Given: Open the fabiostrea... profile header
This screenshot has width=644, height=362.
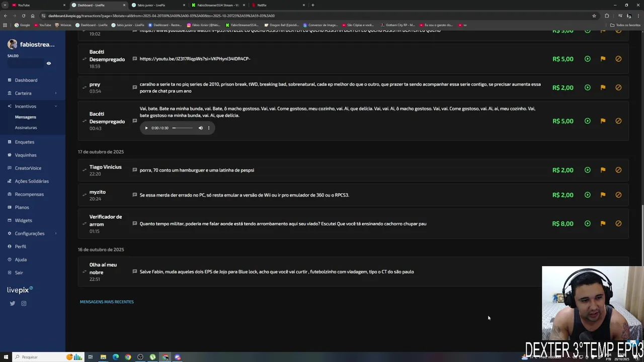Looking at the screenshot, I should pos(31,45).
